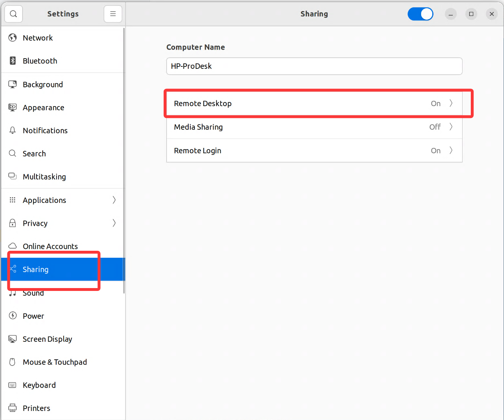Select Background in the sidebar

[x=43, y=84]
